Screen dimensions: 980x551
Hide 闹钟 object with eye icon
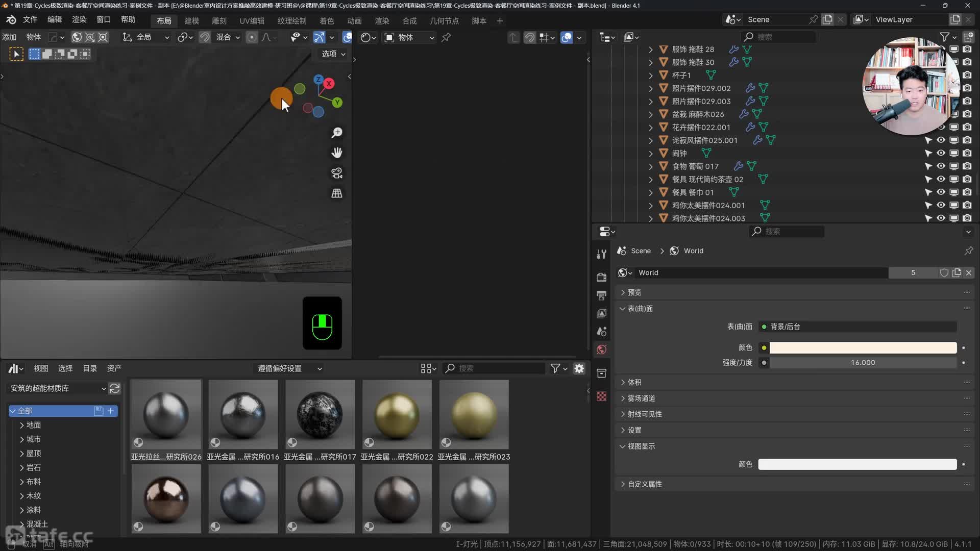point(941,153)
